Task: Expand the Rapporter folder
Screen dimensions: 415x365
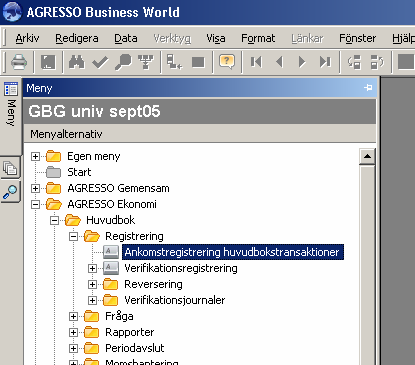Action: pos(73,332)
